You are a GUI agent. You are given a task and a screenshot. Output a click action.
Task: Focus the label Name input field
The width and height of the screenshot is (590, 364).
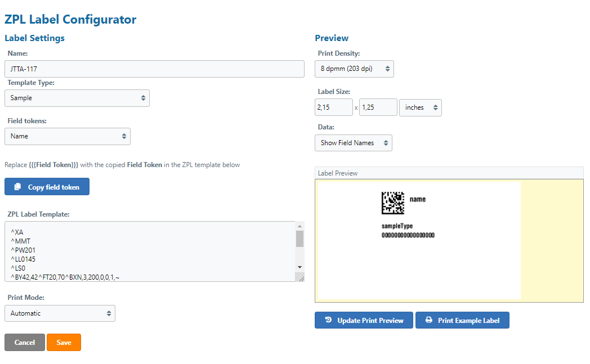click(x=154, y=69)
